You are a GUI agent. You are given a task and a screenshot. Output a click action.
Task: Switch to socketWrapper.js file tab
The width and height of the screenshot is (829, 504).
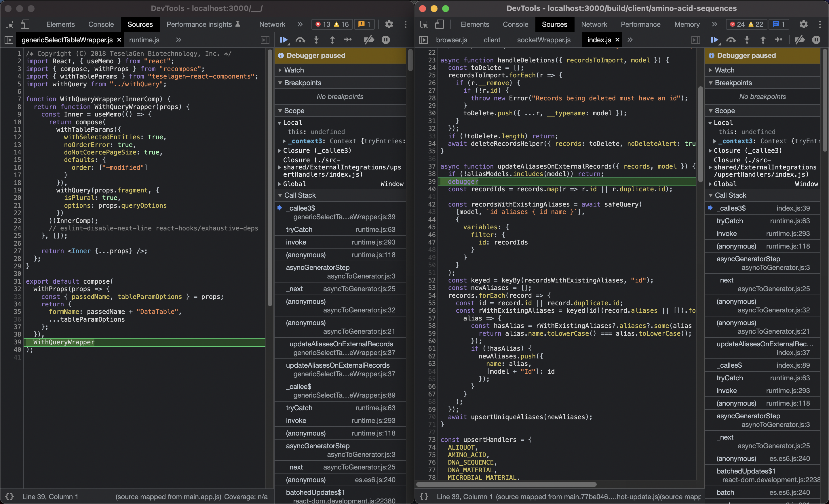pos(544,40)
